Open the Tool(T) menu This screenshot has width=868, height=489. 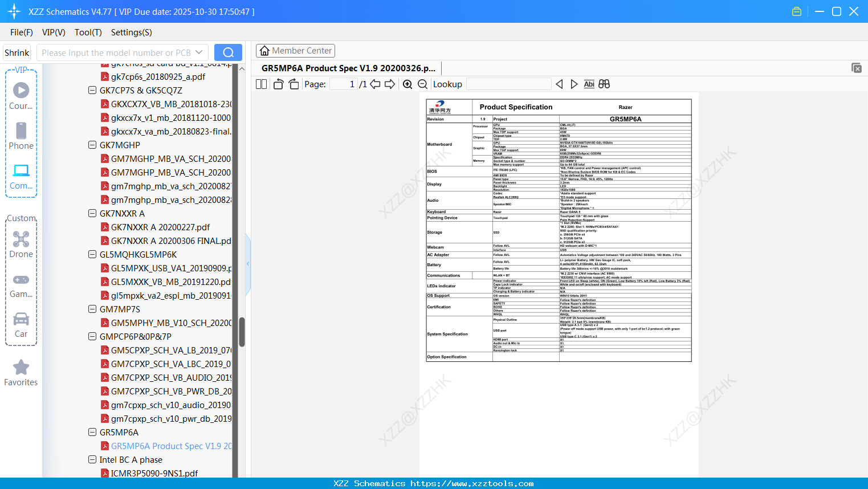coord(88,32)
